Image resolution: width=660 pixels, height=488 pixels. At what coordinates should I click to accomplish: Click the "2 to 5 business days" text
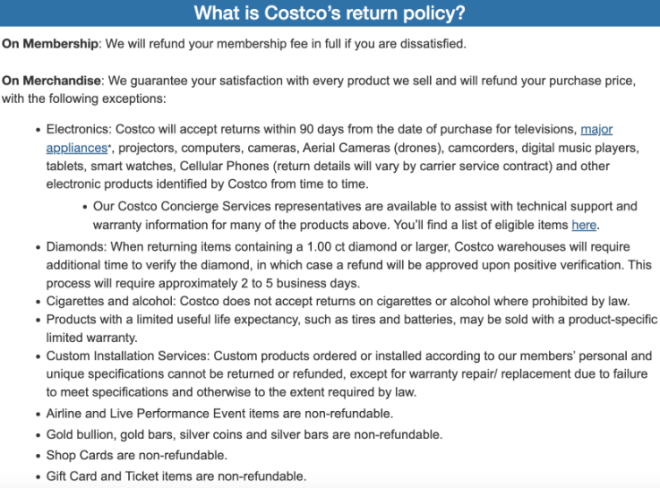[x=300, y=283]
